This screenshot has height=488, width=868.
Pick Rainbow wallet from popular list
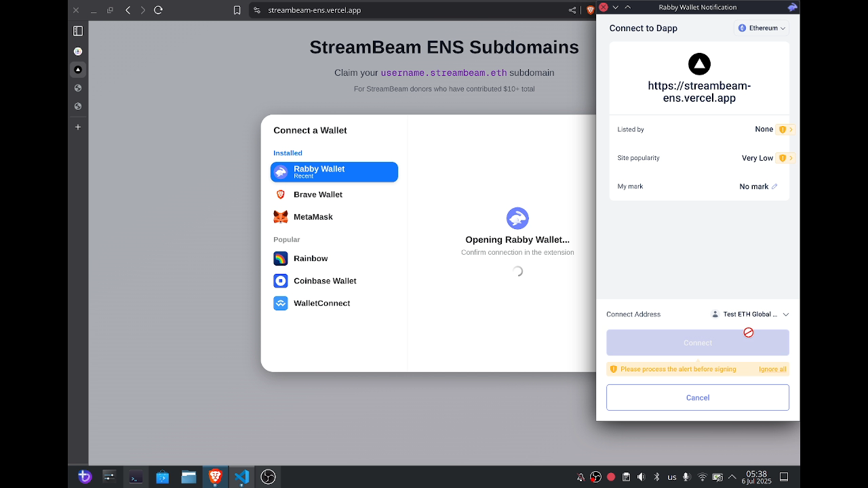[334, 258]
